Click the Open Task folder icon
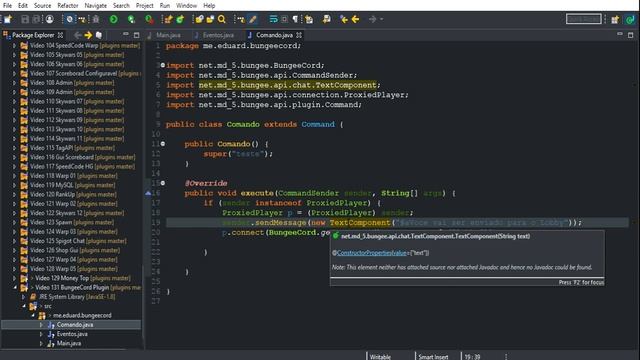The width and height of the screenshot is (640, 360). [210, 19]
